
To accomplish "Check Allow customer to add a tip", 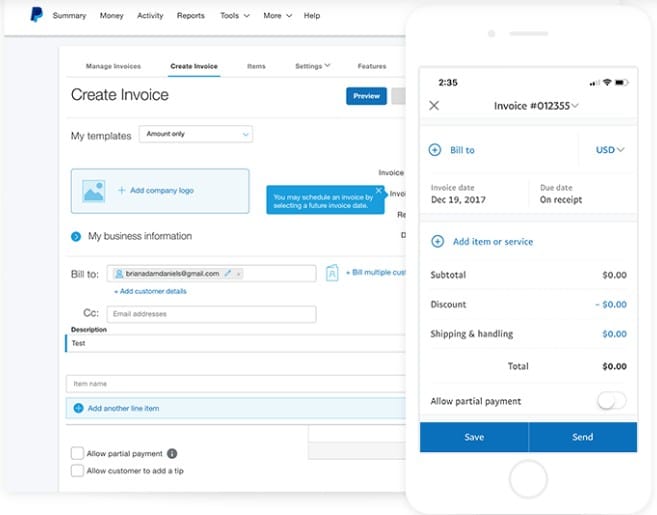I will [77, 470].
